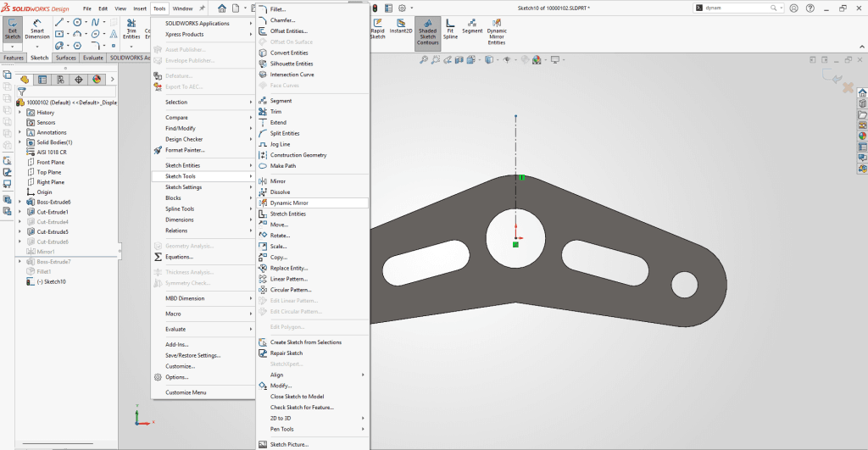Image resolution: width=868 pixels, height=450 pixels.
Task: Click the Help question icon
Action: tap(810, 8)
